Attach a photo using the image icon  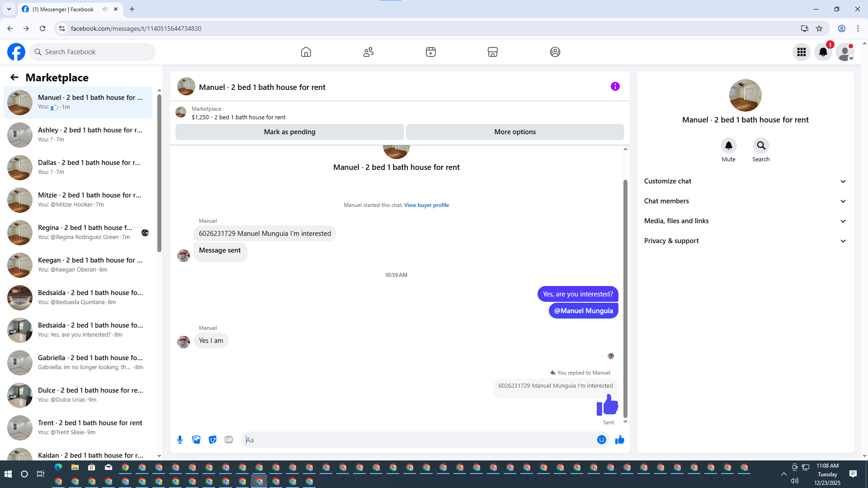click(x=196, y=440)
